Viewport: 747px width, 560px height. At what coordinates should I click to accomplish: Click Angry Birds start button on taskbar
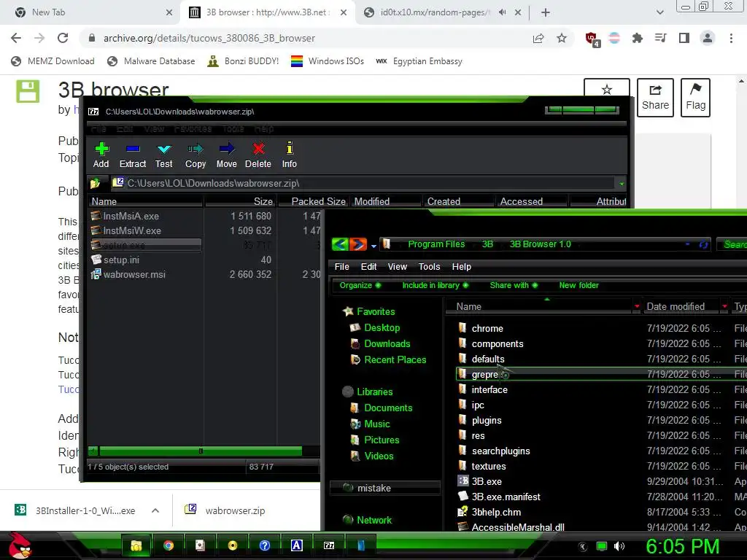(x=20, y=545)
